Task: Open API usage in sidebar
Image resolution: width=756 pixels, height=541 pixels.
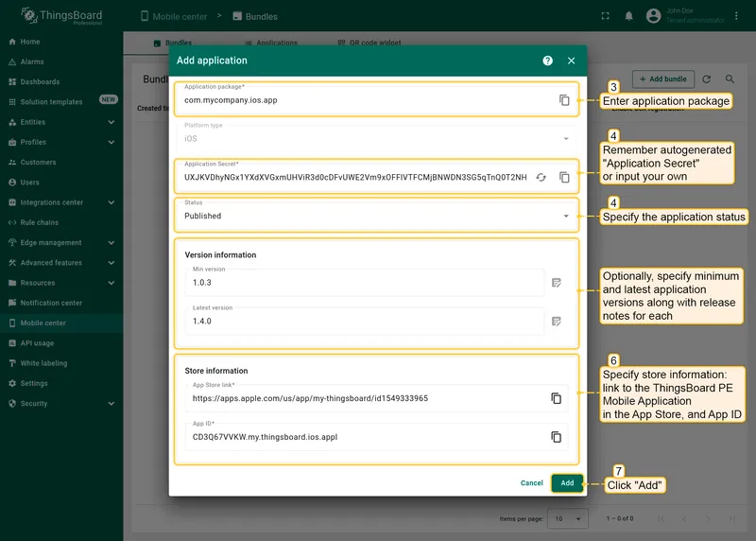Action: click(61, 343)
